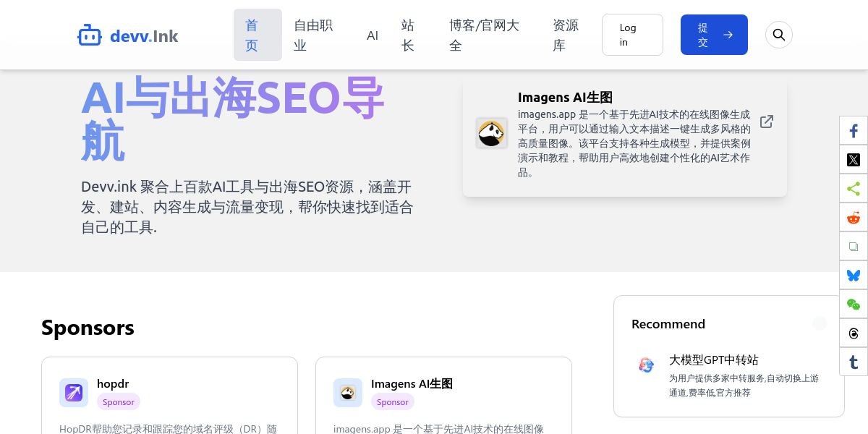Viewport: 868px width, 434px height.
Task: Click the 大模型GPT中转站 logo icon
Action: pyautogui.click(x=646, y=365)
